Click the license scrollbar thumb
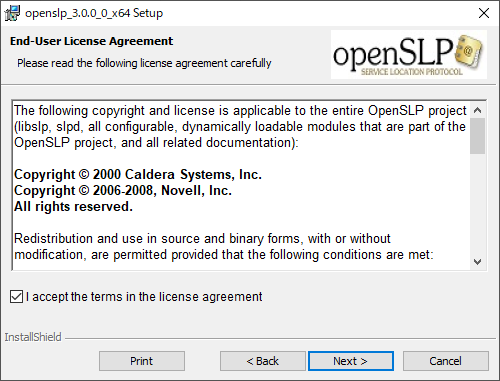Image resolution: width=500 pixels, height=381 pixels. (477, 136)
